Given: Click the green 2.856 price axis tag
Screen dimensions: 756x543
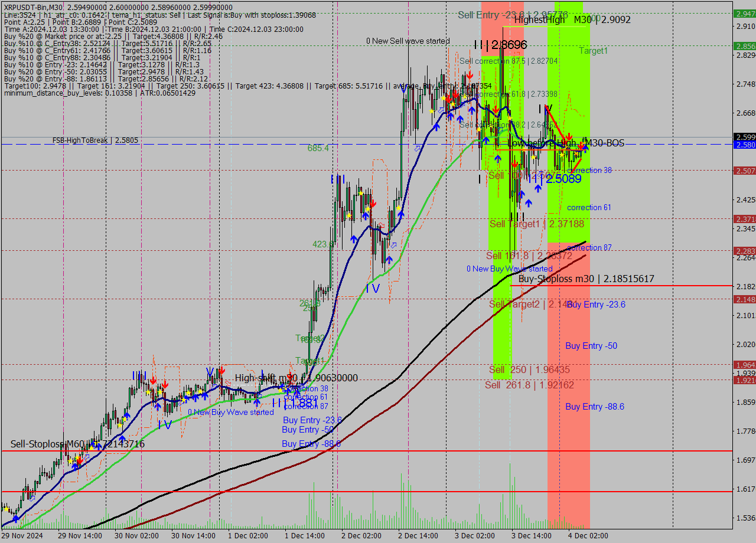Looking at the screenshot, I should 744,46.
